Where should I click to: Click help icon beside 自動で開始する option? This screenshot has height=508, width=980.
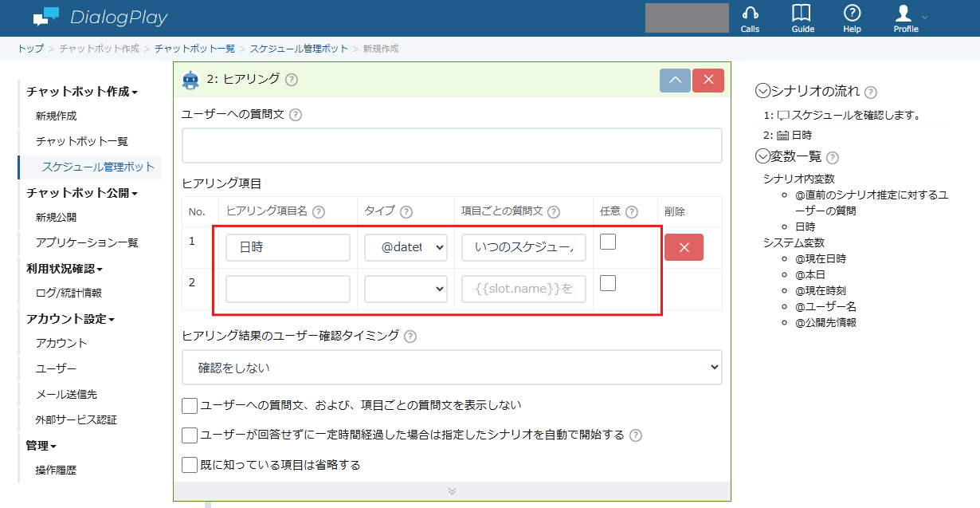(x=636, y=435)
